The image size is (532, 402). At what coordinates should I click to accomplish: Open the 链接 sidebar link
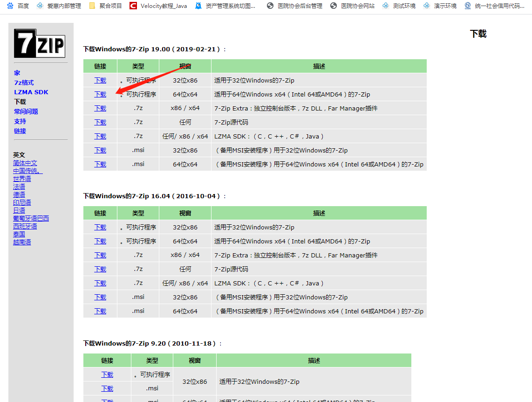(20, 131)
